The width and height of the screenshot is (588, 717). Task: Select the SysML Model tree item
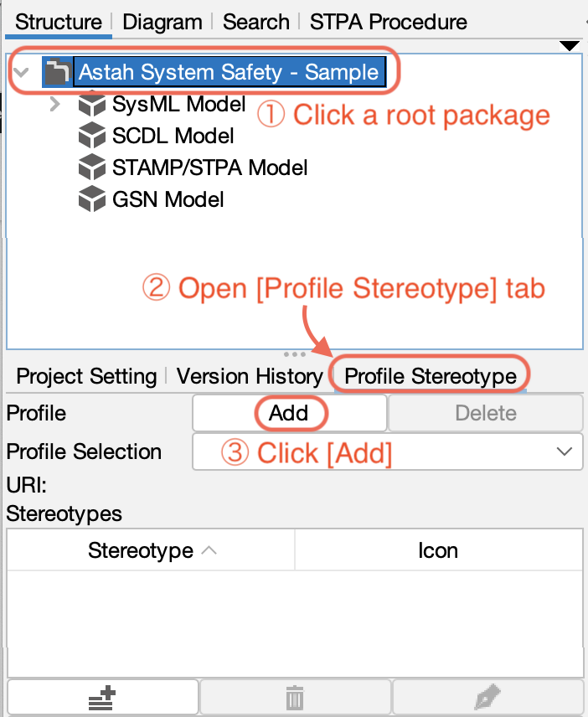point(178,104)
